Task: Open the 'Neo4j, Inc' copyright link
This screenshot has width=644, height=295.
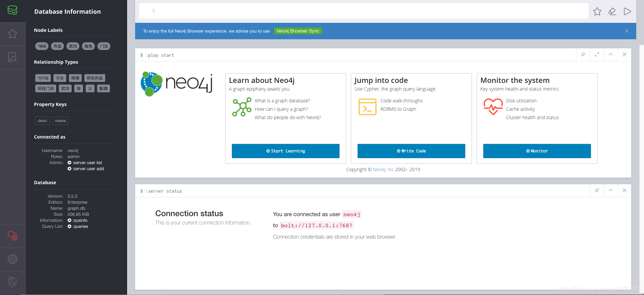Action: point(383,169)
